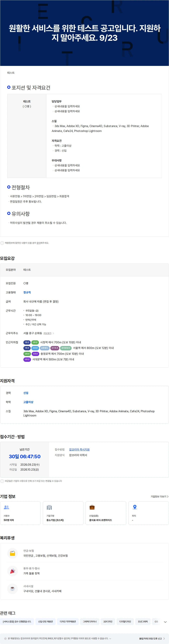Select the 그래픽디자이너 tag

(x=90, y=622)
